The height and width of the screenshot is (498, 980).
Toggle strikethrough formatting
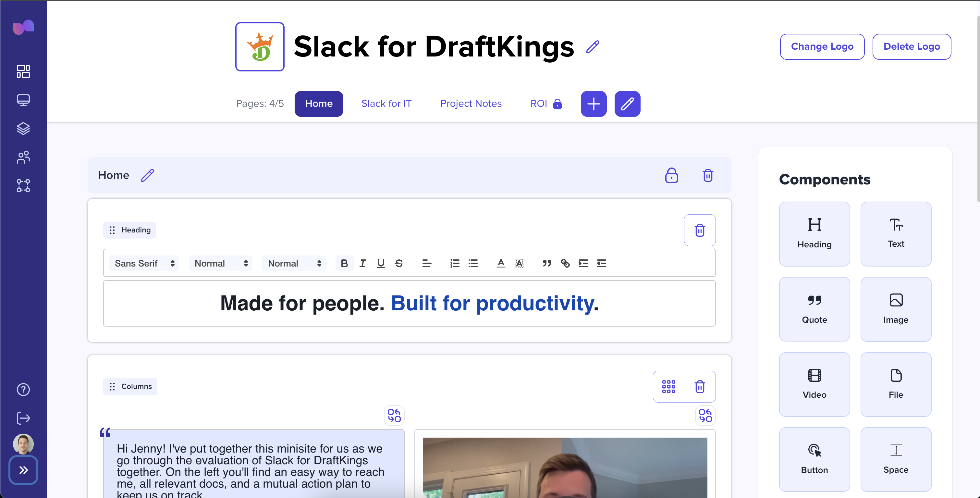399,263
